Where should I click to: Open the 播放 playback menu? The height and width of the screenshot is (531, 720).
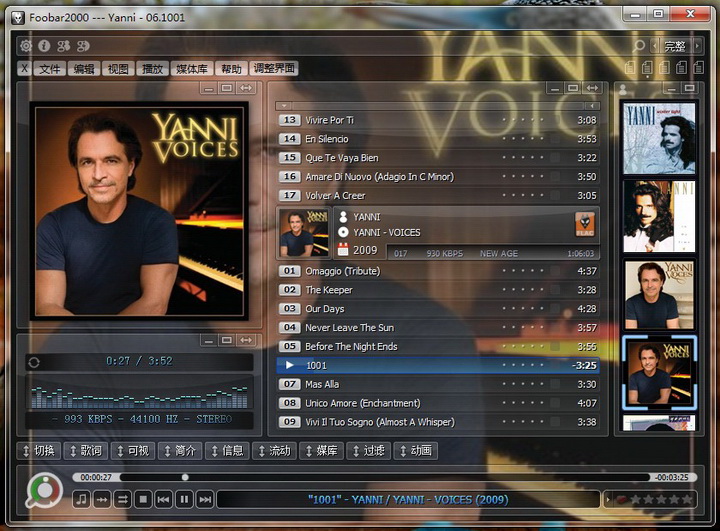[152, 69]
